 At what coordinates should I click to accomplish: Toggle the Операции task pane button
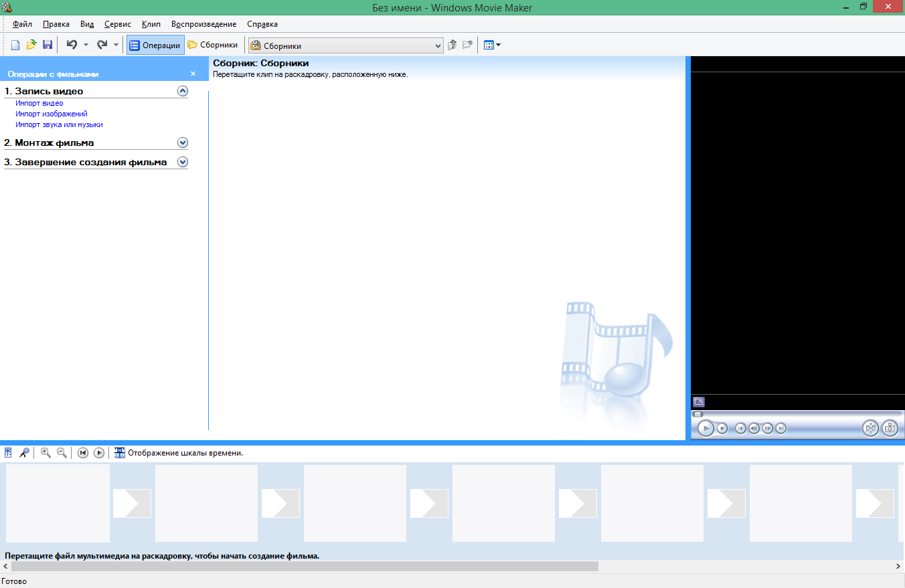(x=155, y=45)
